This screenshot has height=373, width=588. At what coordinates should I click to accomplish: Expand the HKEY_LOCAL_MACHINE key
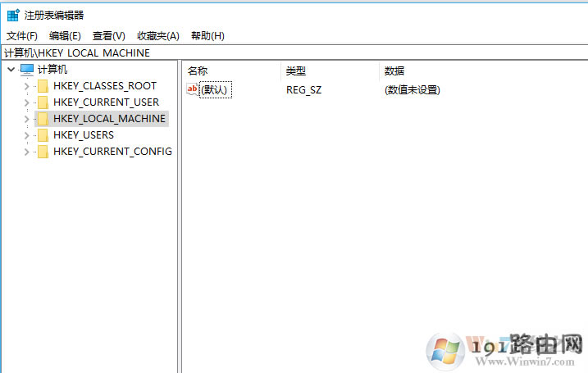click(x=26, y=119)
